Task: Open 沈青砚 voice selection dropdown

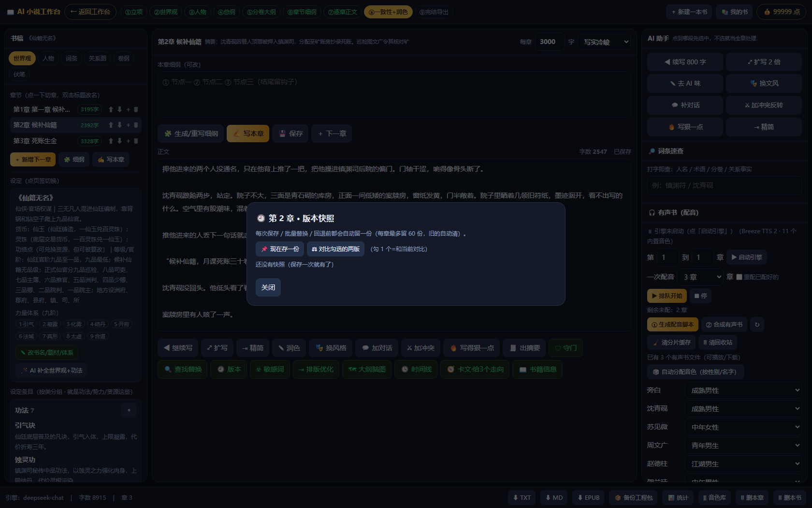Action: [x=744, y=409]
